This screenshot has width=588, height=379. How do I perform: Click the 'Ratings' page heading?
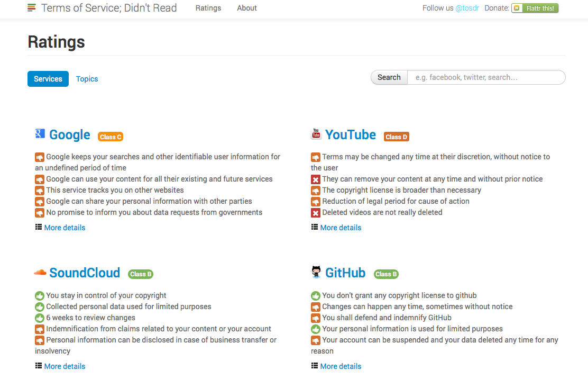(x=56, y=42)
